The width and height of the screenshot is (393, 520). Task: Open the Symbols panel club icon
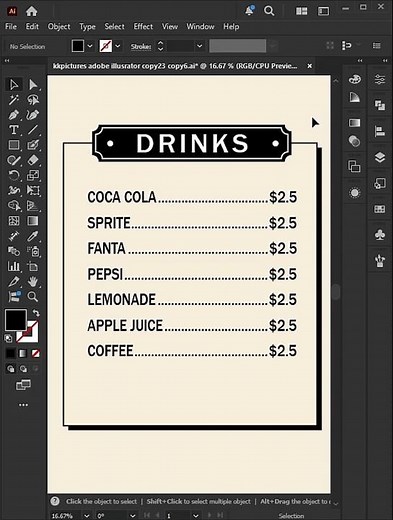pyautogui.click(x=380, y=234)
